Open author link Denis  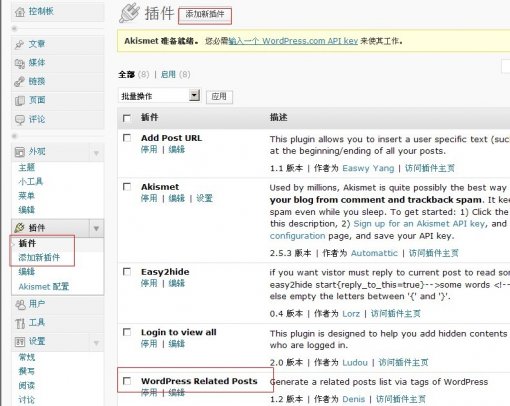(x=354, y=399)
